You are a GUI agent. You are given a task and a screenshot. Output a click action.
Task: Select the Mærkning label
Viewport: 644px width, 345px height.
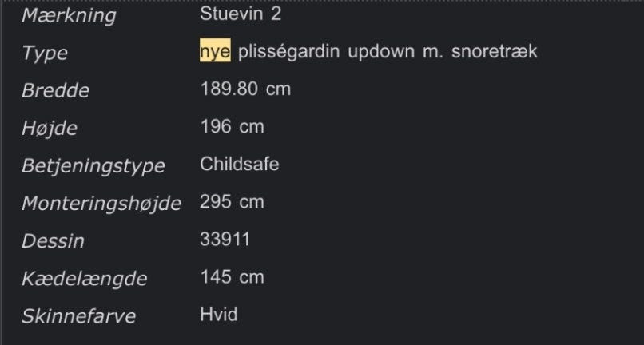pyautogui.click(x=69, y=16)
